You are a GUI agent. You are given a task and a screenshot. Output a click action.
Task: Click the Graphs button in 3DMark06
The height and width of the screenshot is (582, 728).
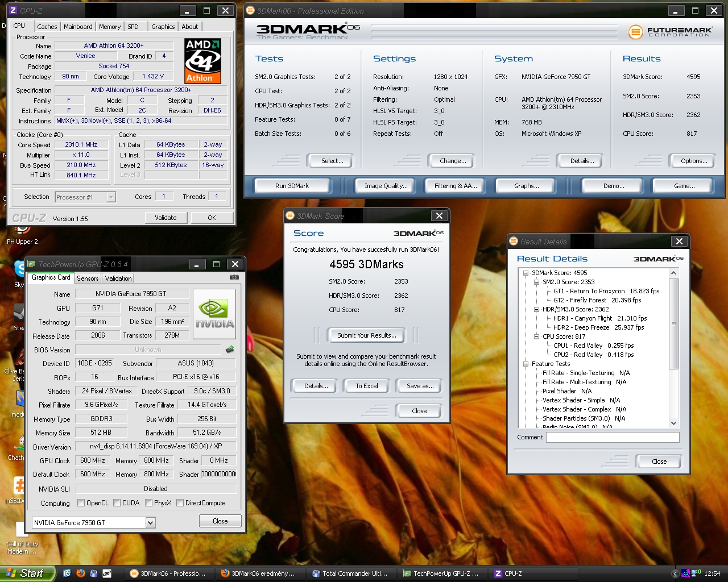pyautogui.click(x=526, y=186)
